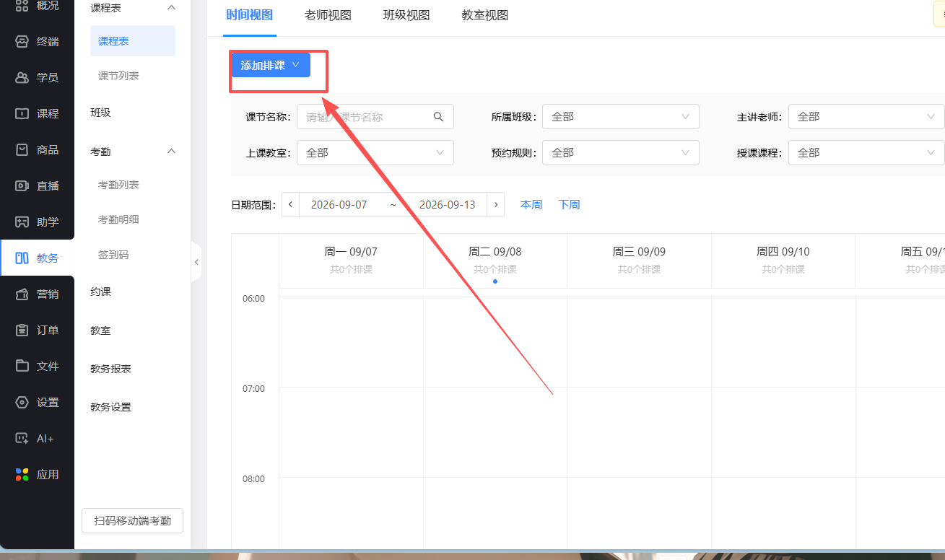Collapse the 考勤 menu group

(171, 151)
